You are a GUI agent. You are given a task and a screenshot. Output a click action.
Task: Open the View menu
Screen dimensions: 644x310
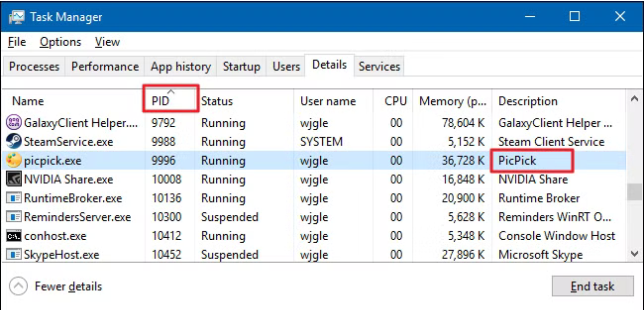[107, 42]
